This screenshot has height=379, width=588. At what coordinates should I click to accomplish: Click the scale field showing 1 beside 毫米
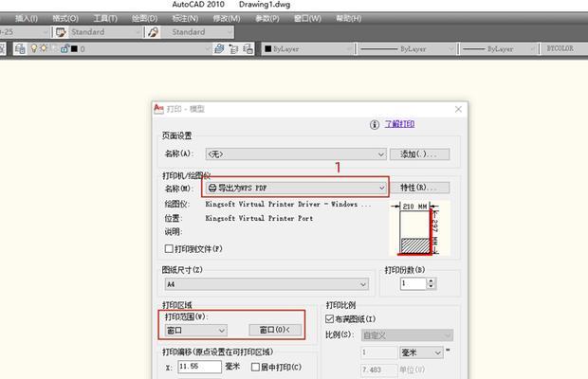tap(378, 352)
